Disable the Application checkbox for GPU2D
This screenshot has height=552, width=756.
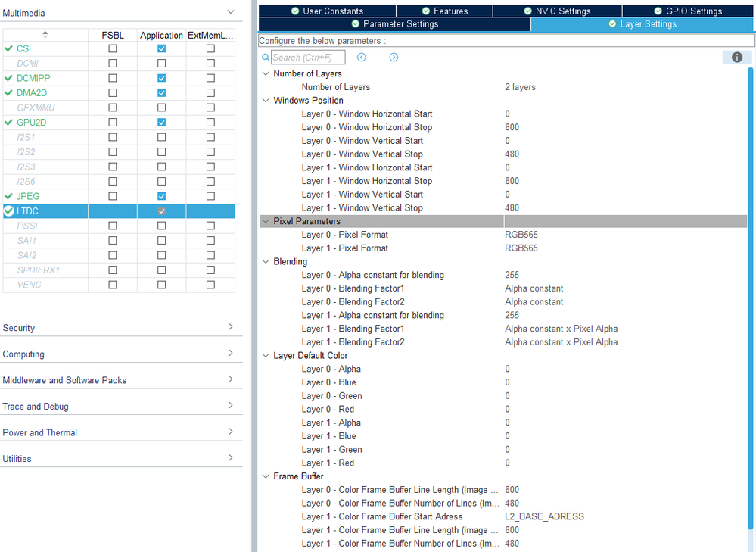[x=161, y=122]
